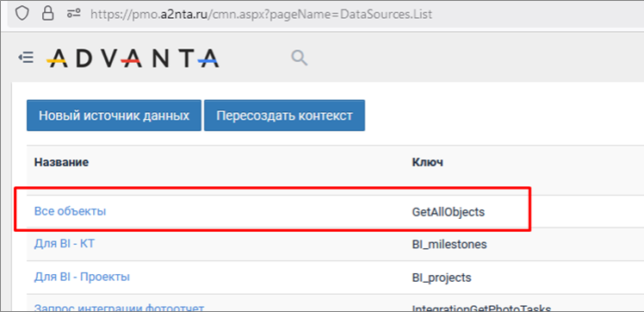The height and width of the screenshot is (312, 644).
Task: Click the ADVANTA logo
Action: pos(133,58)
